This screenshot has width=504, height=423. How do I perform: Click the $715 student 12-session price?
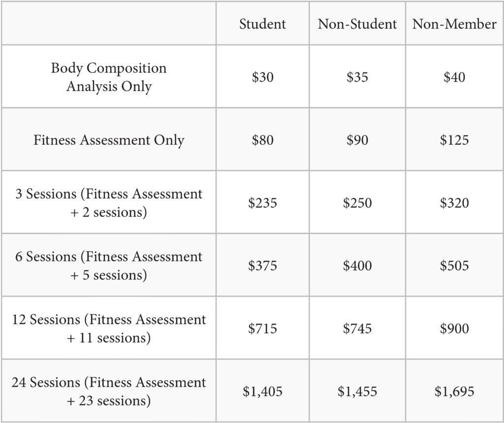click(262, 328)
